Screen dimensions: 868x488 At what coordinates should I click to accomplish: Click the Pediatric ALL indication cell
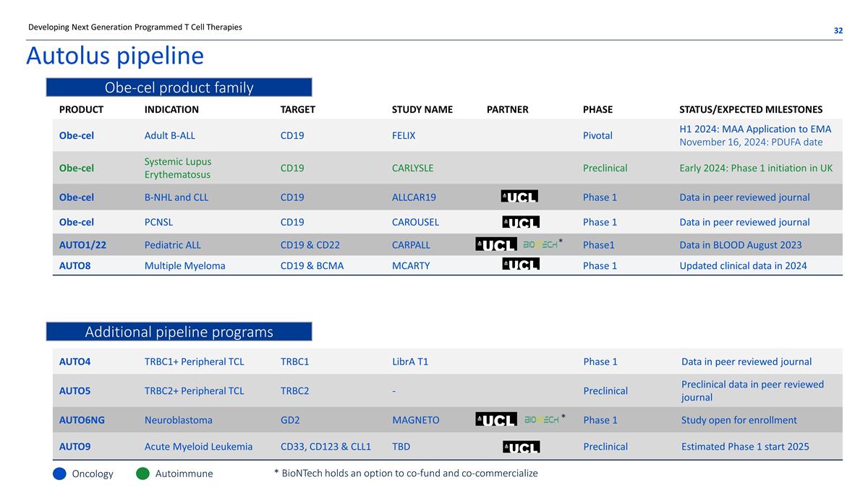pos(173,245)
